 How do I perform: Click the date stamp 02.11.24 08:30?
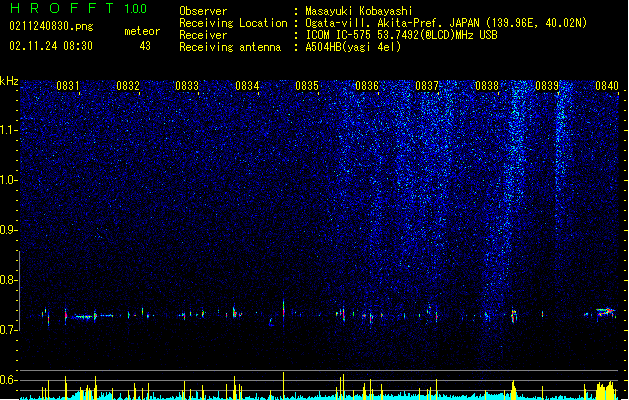coord(51,46)
